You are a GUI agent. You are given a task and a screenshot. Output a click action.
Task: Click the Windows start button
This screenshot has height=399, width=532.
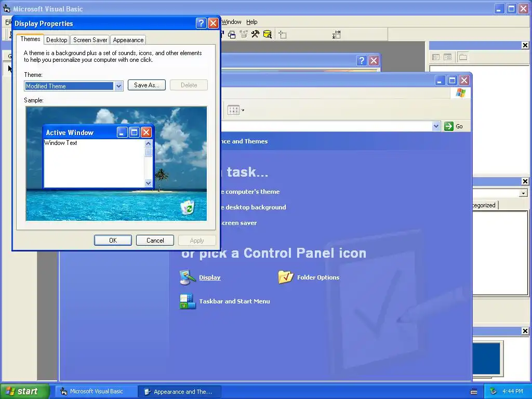[24, 391]
